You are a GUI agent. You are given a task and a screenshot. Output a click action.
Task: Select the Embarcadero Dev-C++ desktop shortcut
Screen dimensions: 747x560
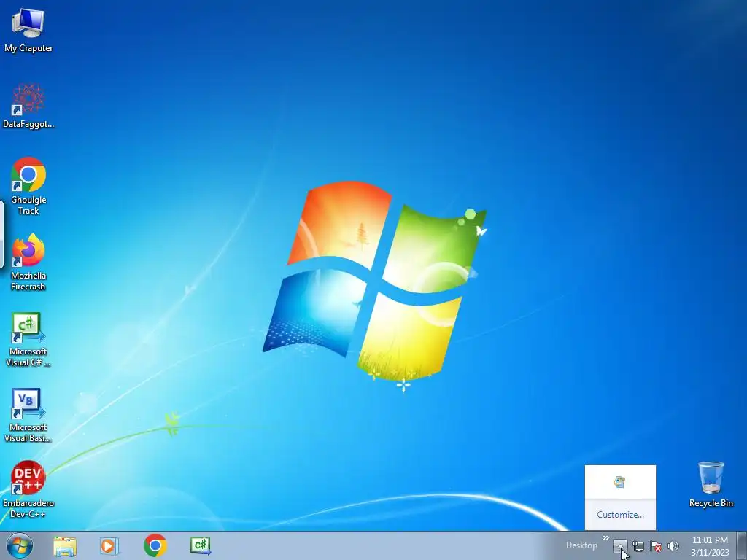click(28, 489)
